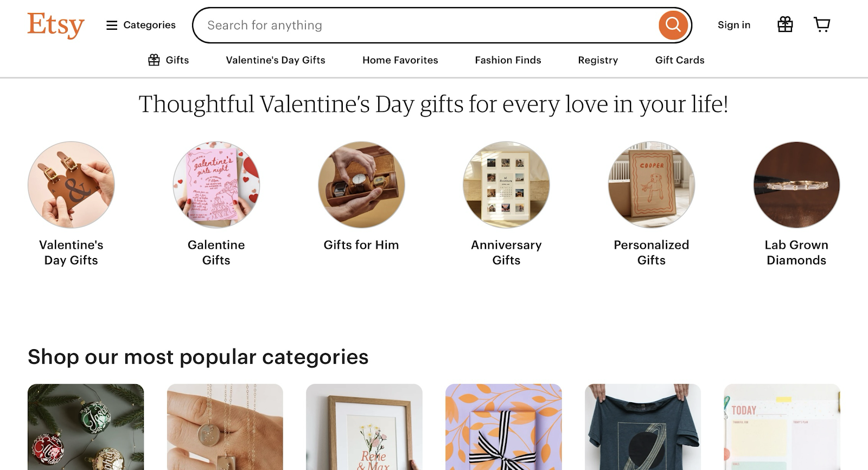
Task: Select the gift box icon in the Gifts nav
Action: point(154,60)
